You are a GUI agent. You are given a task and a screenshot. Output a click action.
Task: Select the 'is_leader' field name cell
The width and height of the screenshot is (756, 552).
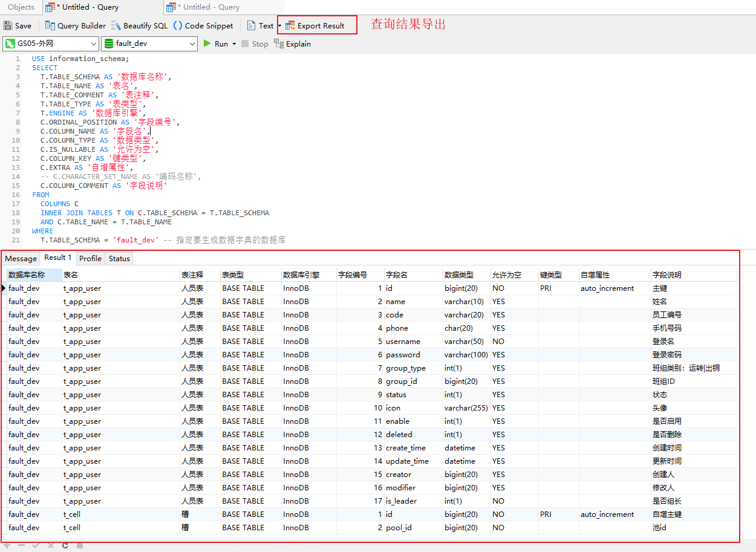pyautogui.click(x=413, y=501)
